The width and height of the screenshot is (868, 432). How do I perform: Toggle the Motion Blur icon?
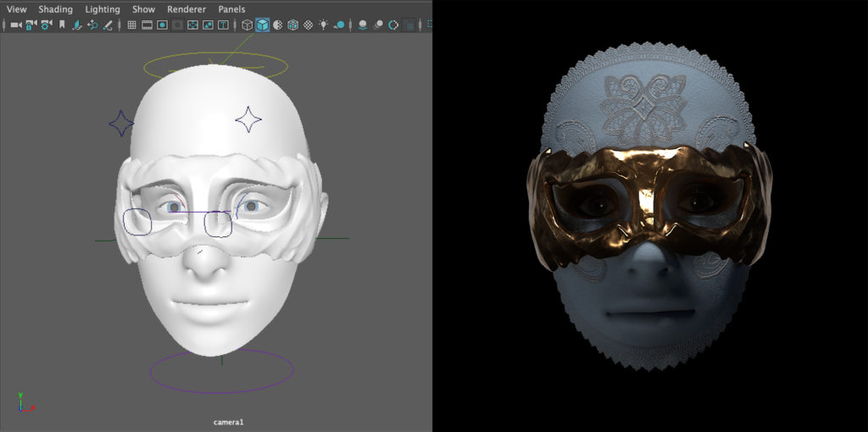click(x=378, y=25)
